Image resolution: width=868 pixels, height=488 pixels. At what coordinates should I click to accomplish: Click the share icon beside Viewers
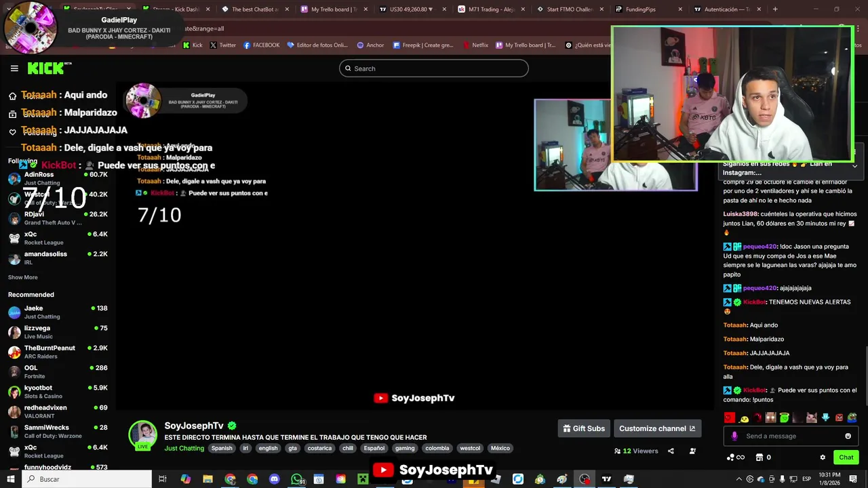pyautogui.click(x=671, y=451)
